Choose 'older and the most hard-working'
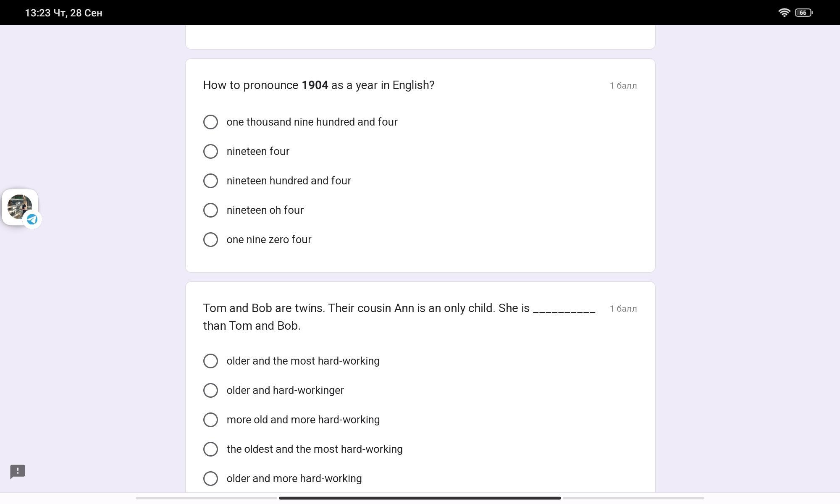The width and height of the screenshot is (840, 504). click(x=291, y=361)
